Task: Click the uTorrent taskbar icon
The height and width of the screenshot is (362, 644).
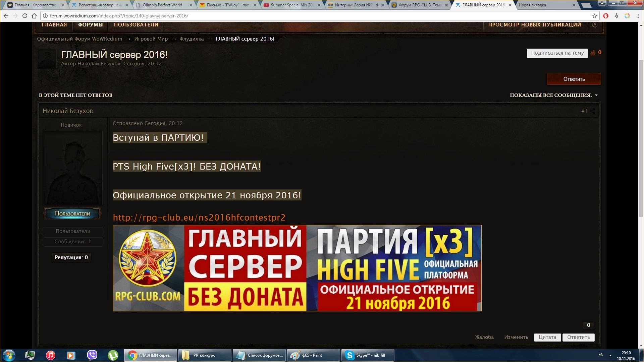Action: [113, 355]
